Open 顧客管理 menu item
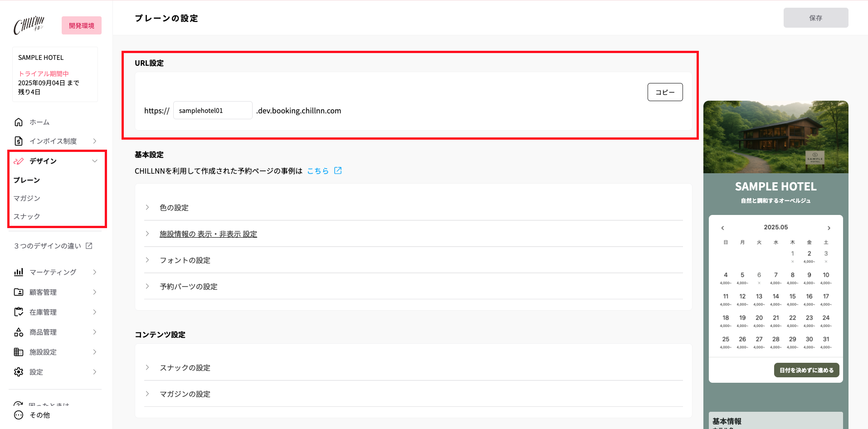This screenshot has width=868, height=429. (43, 292)
